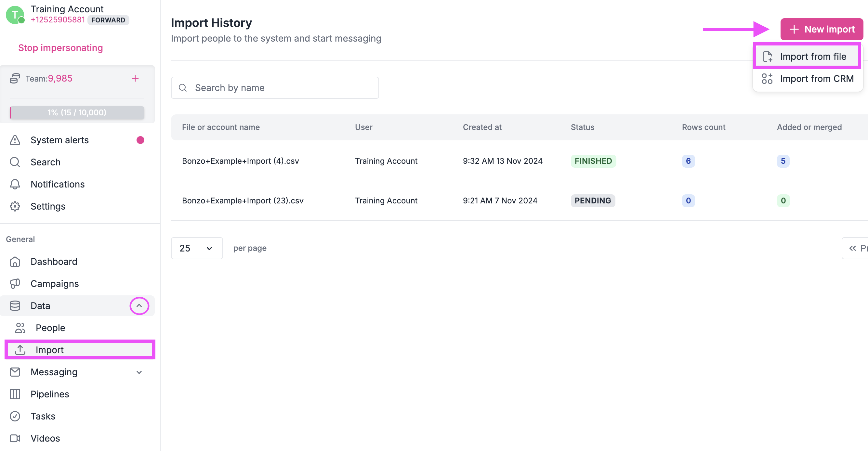Click the Tasks checkmark icon
The width and height of the screenshot is (868, 451).
click(x=15, y=416)
